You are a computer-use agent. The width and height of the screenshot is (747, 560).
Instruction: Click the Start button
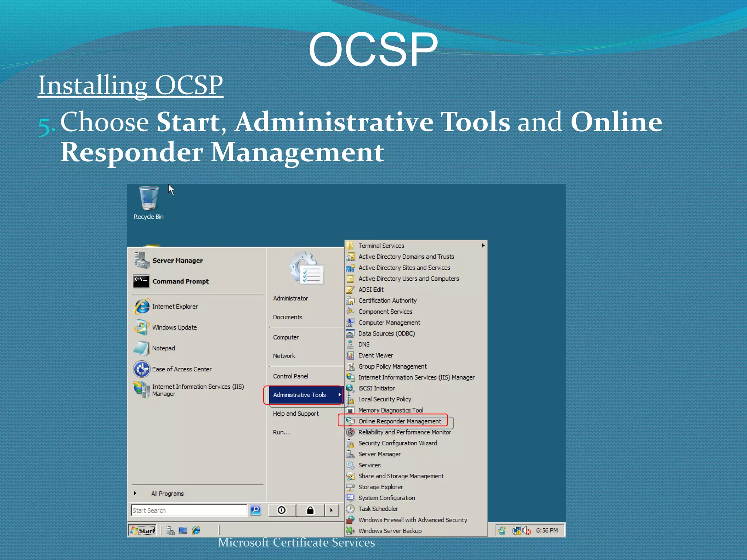143,530
